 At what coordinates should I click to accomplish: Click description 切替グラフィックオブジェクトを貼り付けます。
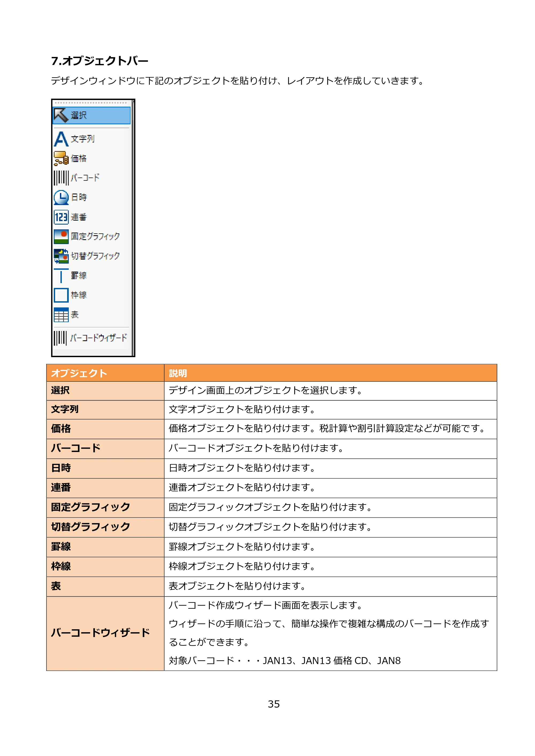(x=270, y=527)
